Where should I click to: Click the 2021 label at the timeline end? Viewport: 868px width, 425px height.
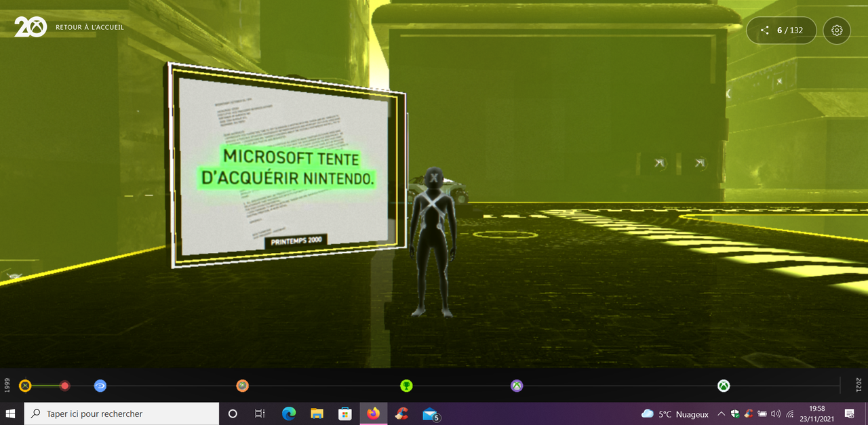[859, 385]
